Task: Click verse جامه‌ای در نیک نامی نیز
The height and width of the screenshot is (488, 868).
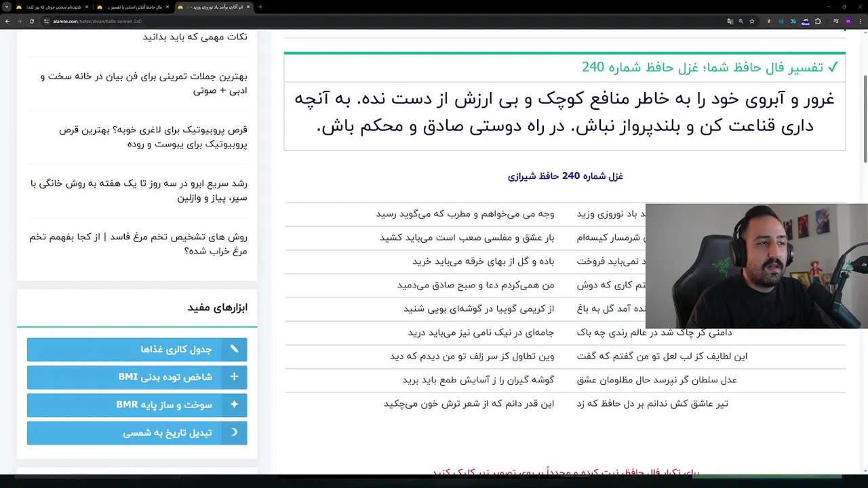Action: click(x=481, y=333)
